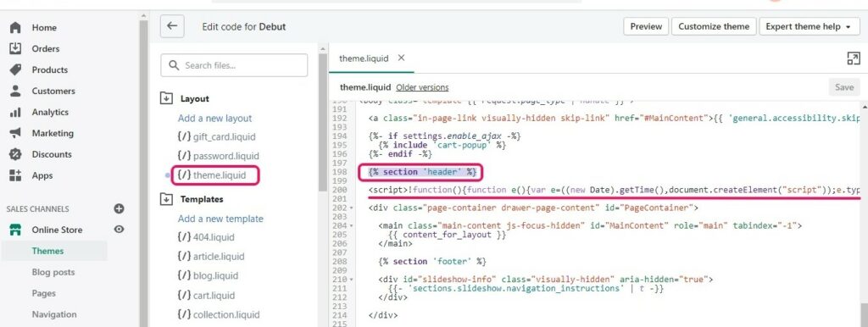Click the section 'header' code line
The width and height of the screenshot is (868, 327).
423,172
